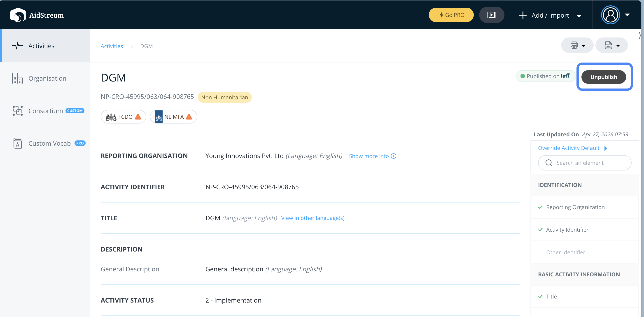Image resolution: width=644 pixels, height=317 pixels.
Task: Open Custom Vocab in the sidebar
Action: click(x=45, y=143)
